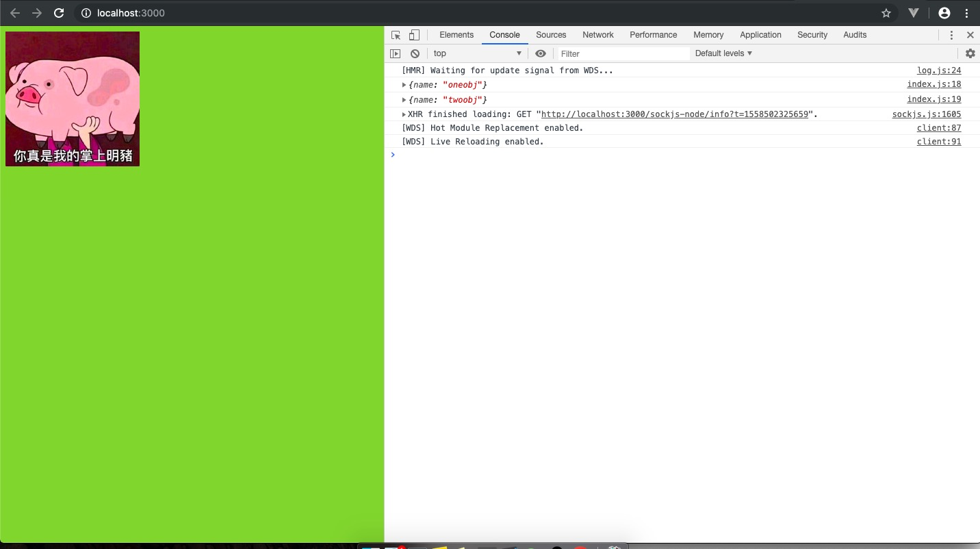Open the Performance tab
Viewport: 980px width, 549px height.
click(654, 35)
